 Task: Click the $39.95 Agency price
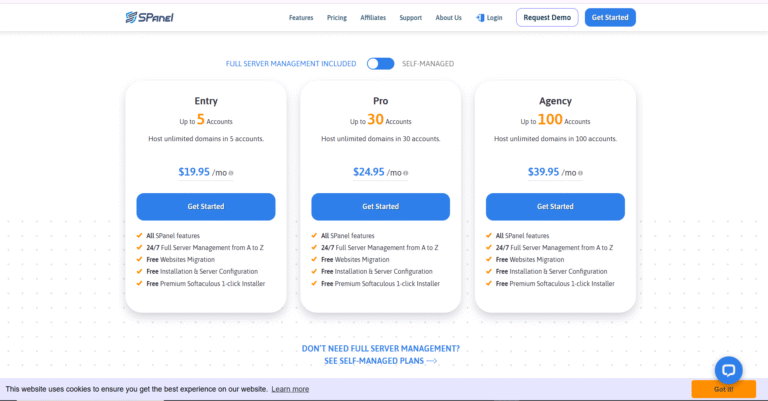coord(543,172)
